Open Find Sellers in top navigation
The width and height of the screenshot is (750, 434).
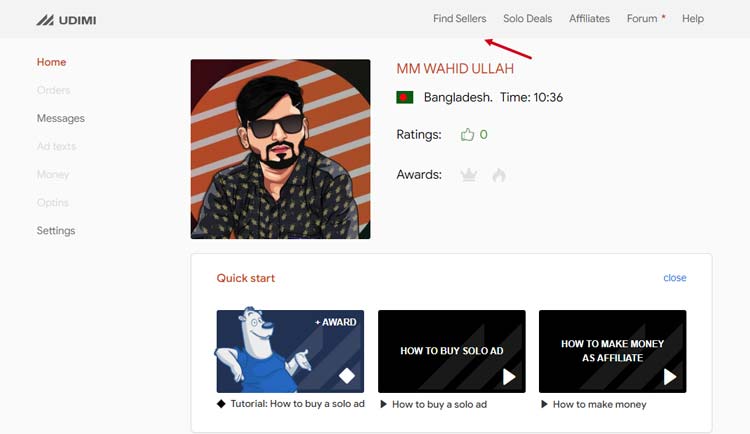point(460,19)
